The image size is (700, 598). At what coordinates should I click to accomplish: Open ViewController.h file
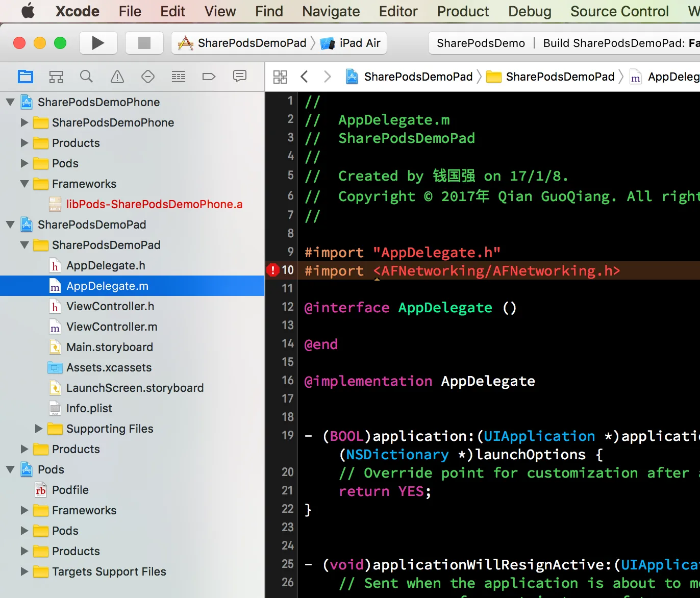(x=110, y=306)
